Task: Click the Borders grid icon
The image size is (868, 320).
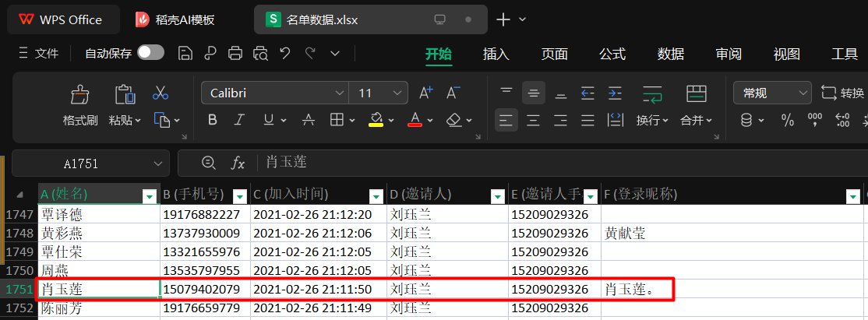Action: click(336, 120)
